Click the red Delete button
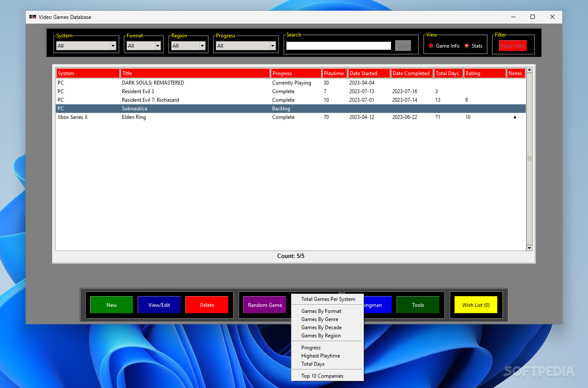 (207, 305)
